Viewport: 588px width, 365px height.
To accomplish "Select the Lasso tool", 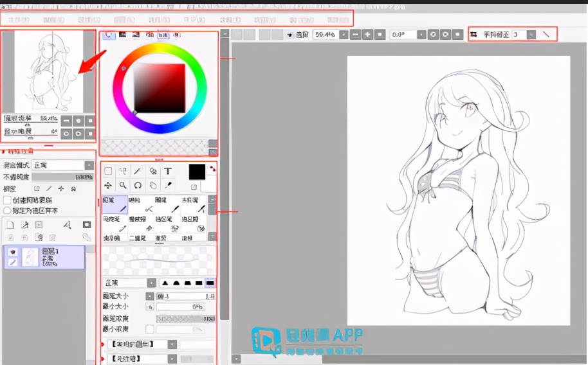I will (x=122, y=171).
